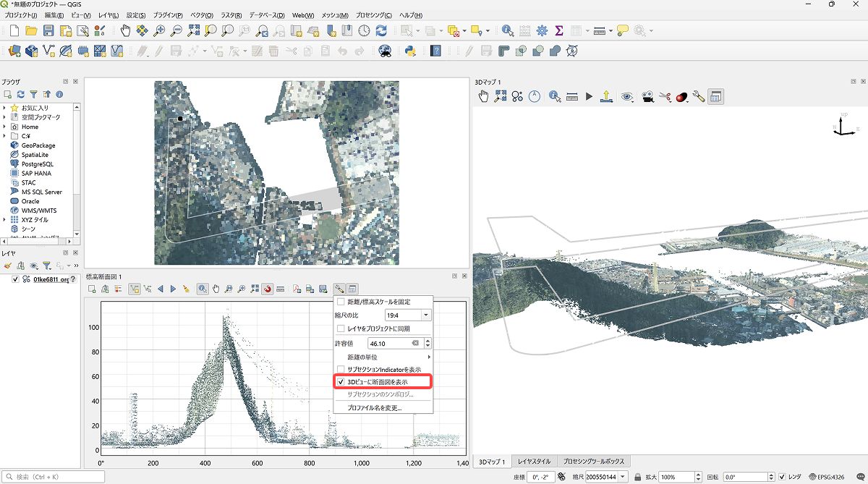Toggle visibility of 01ke6811 layer

(x=16, y=279)
